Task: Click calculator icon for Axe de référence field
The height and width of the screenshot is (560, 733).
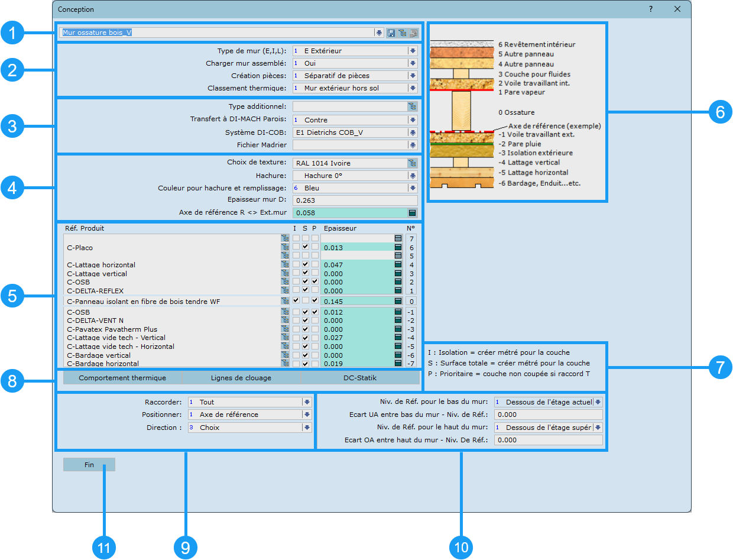Action: pyautogui.click(x=412, y=213)
